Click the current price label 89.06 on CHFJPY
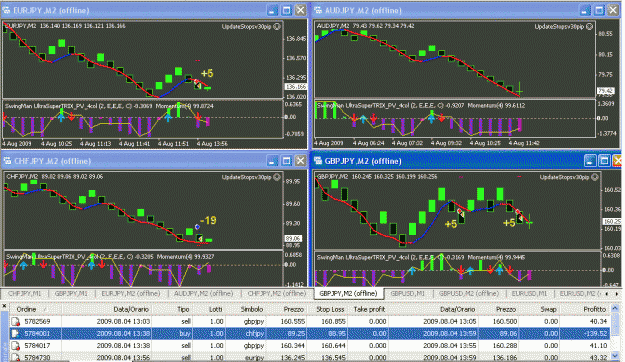Image resolution: width=625 pixels, height=362 pixels. pos(293,238)
